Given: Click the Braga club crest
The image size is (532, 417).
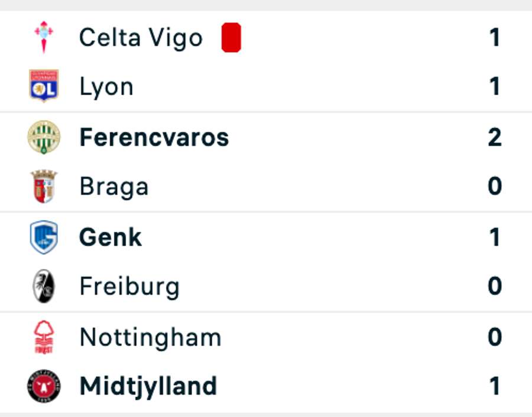Looking at the screenshot, I should (x=44, y=187).
